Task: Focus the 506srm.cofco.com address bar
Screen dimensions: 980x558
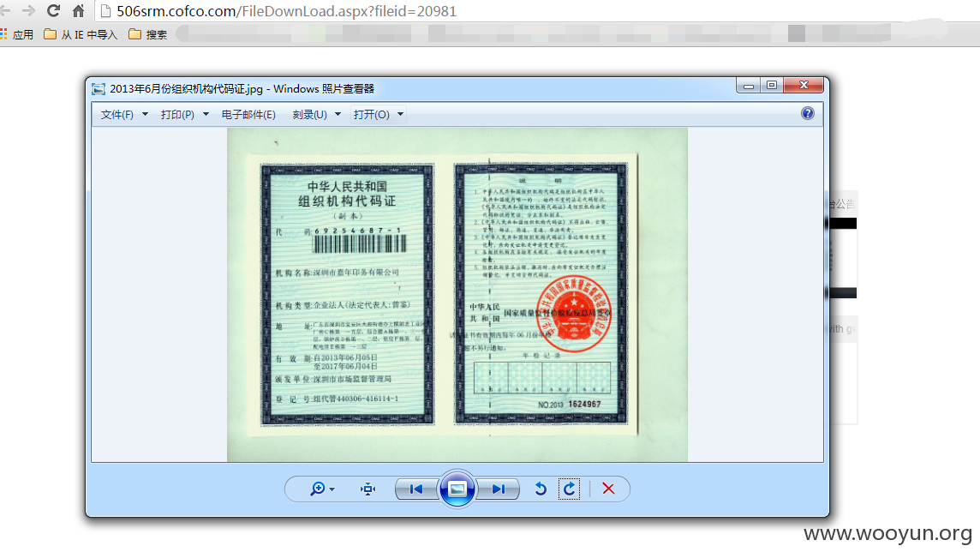Action: click(x=537, y=11)
